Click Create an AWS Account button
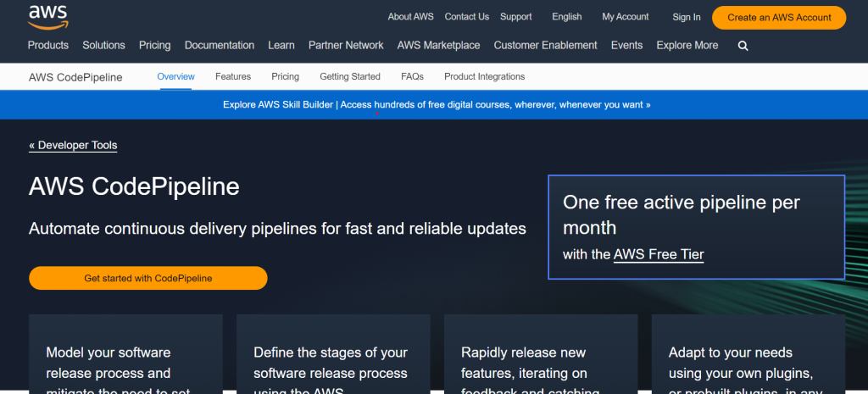The width and height of the screenshot is (868, 394). [778, 17]
